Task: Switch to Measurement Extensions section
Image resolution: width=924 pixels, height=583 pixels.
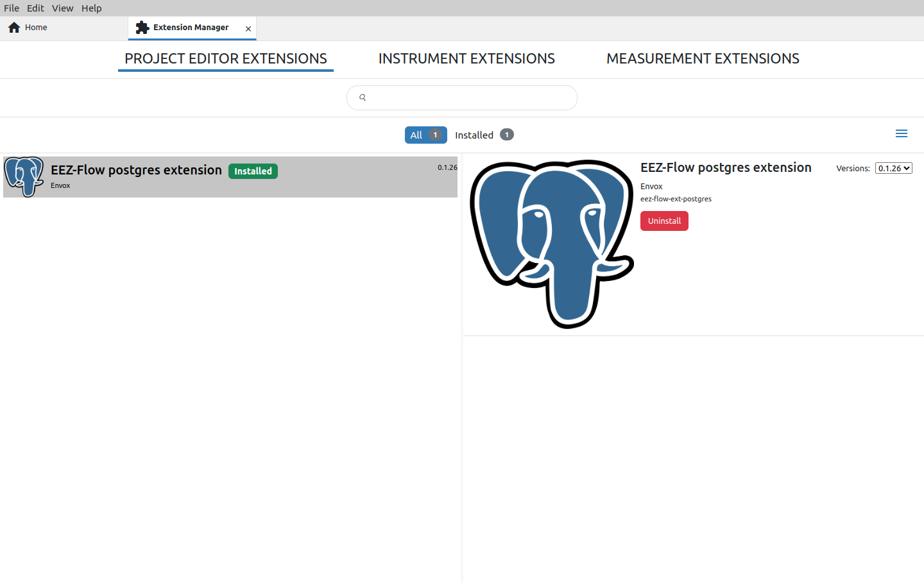Action: click(x=703, y=59)
